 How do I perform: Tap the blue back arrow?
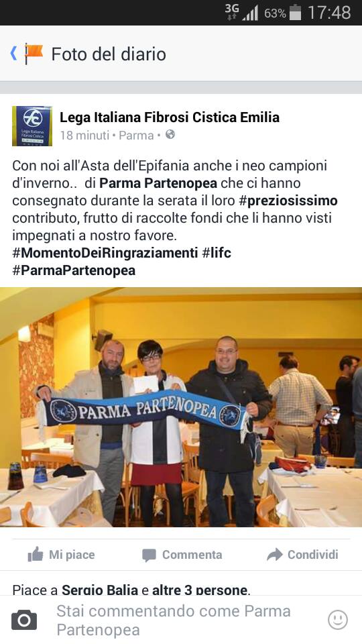pyautogui.click(x=13, y=54)
